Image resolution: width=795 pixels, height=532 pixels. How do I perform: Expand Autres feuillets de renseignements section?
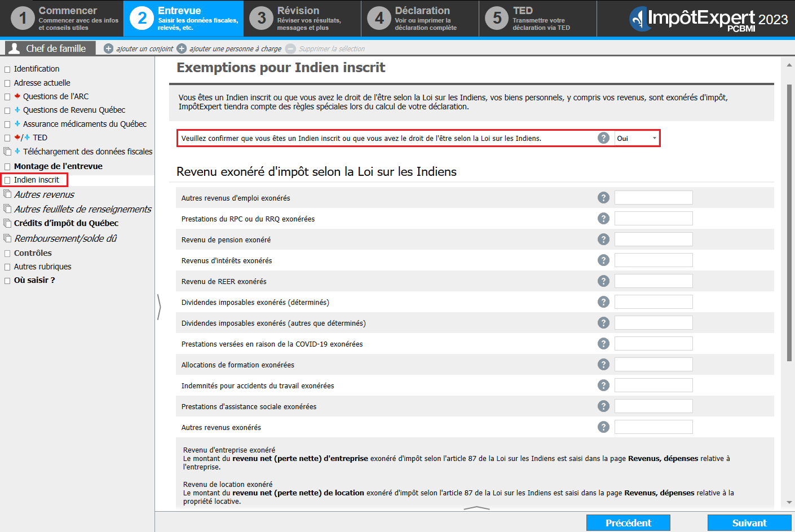(7, 209)
